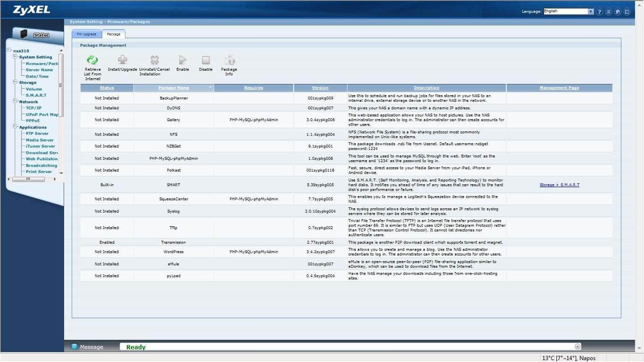Click the Disable package stop icon

(x=206, y=60)
